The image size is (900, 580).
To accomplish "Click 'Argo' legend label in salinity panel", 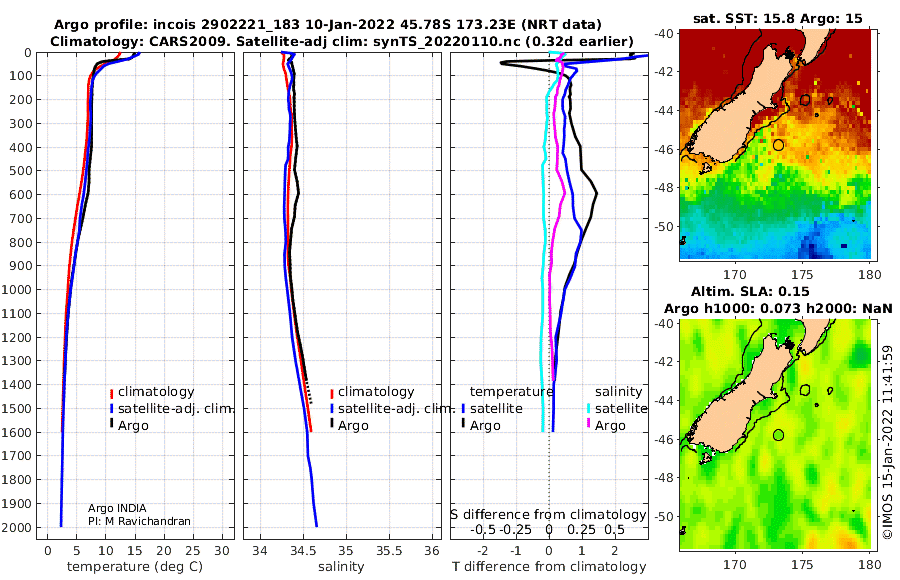I will point(353,426).
